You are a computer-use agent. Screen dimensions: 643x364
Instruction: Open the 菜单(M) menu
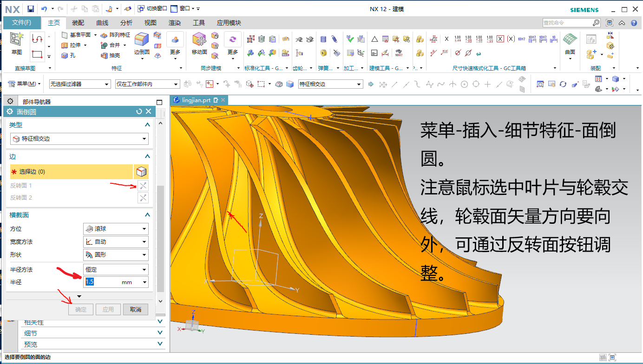[x=25, y=84]
